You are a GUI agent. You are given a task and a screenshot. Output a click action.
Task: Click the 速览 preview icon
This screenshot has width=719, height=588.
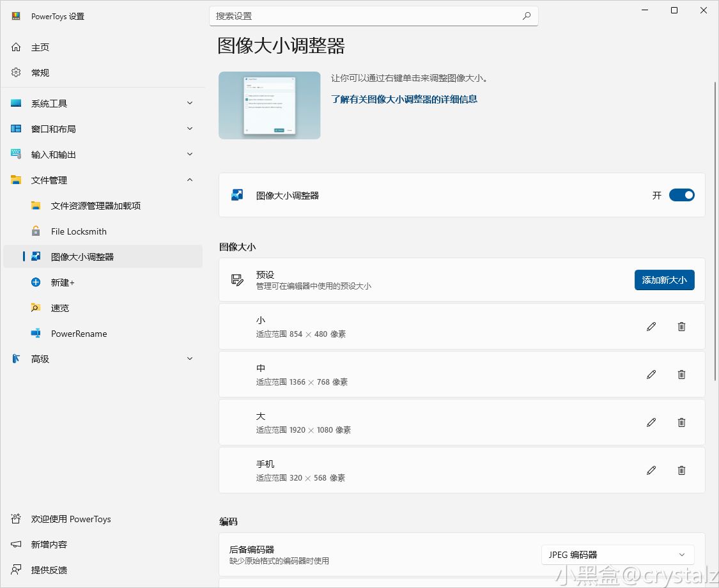tap(36, 308)
